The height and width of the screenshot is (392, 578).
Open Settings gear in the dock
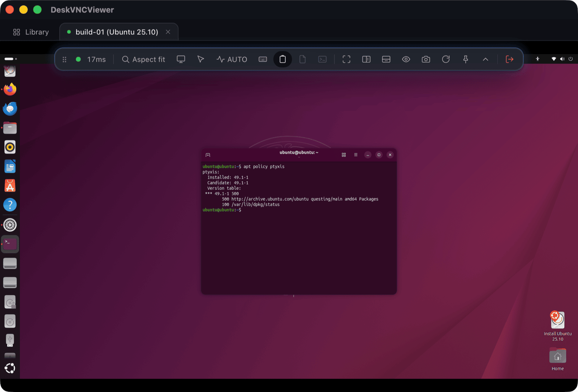point(10,225)
